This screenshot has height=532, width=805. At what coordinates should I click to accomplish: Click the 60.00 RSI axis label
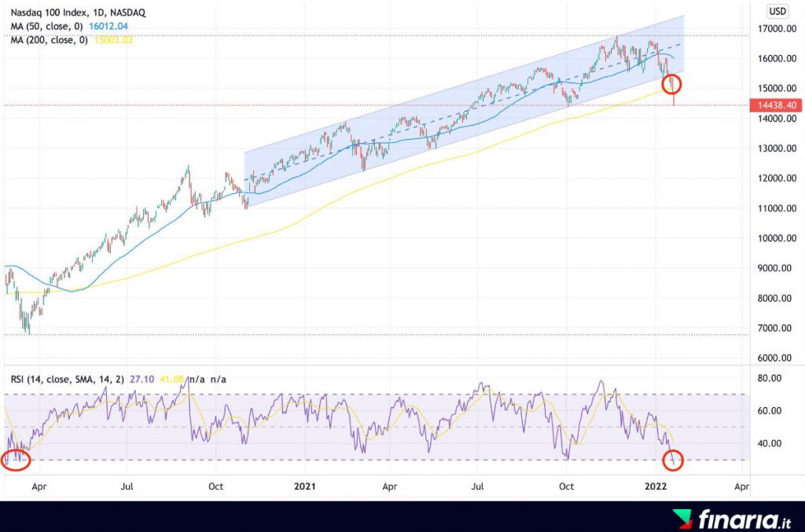[769, 410]
